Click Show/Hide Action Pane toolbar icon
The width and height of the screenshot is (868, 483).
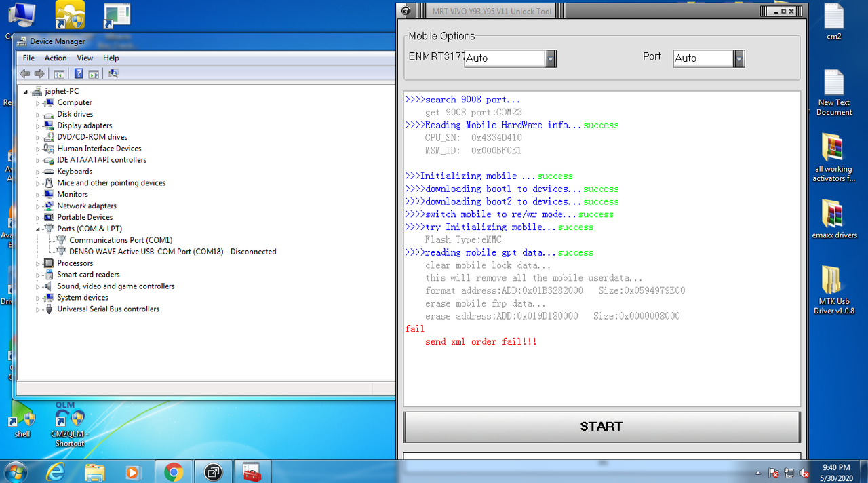[x=93, y=74]
